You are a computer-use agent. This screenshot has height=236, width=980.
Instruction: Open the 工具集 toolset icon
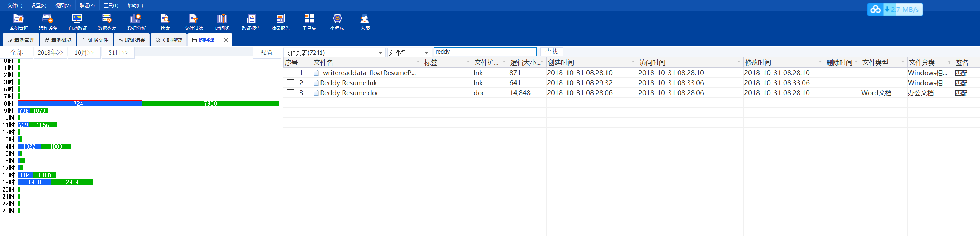point(309,22)
